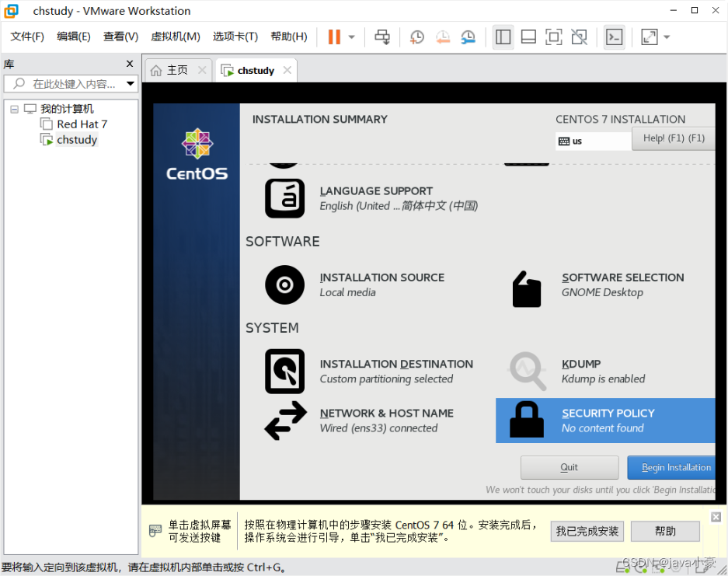
Task: Open the snapshot manager icon
Action: (468, 37)
